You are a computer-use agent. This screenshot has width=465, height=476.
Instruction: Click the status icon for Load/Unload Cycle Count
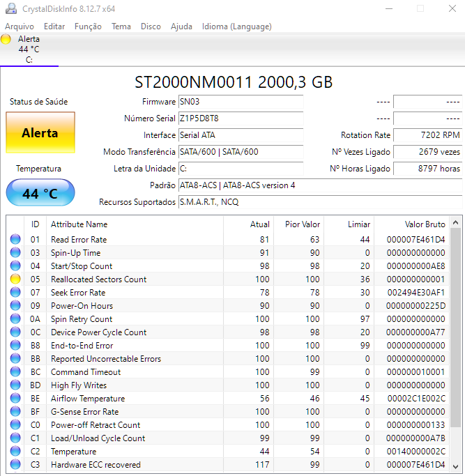click(15, 438)
